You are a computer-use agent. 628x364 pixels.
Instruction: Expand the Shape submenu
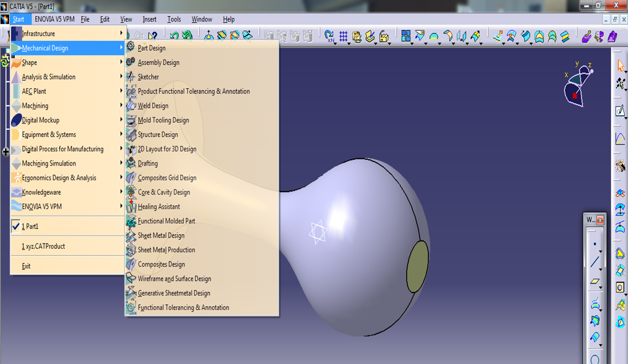[29, 63]
